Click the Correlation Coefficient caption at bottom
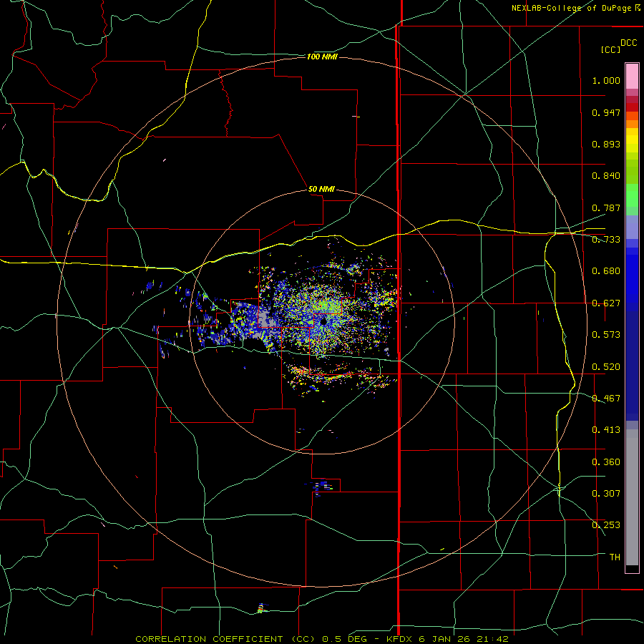Image resolution: width=644 pixels, height=644 pixels. point(321,639)
